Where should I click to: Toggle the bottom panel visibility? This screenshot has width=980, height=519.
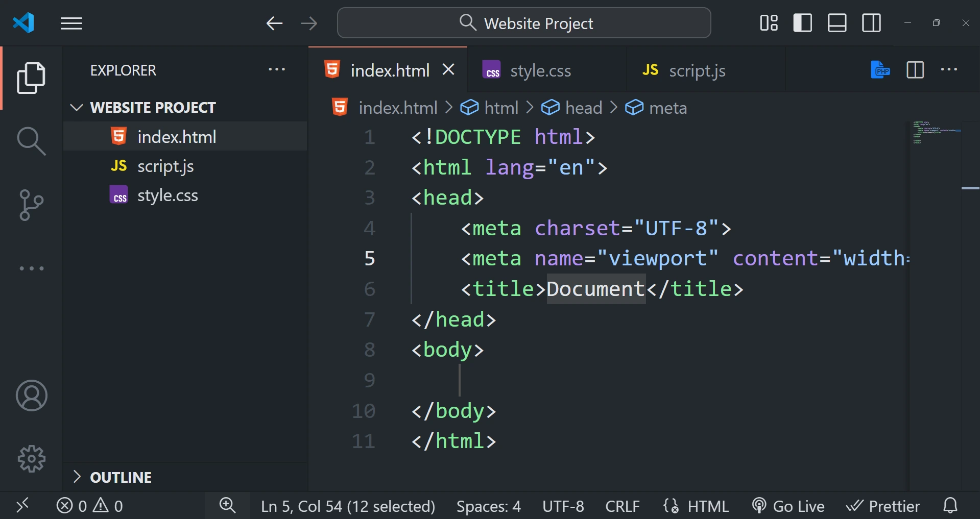click(x=836, y=22)
